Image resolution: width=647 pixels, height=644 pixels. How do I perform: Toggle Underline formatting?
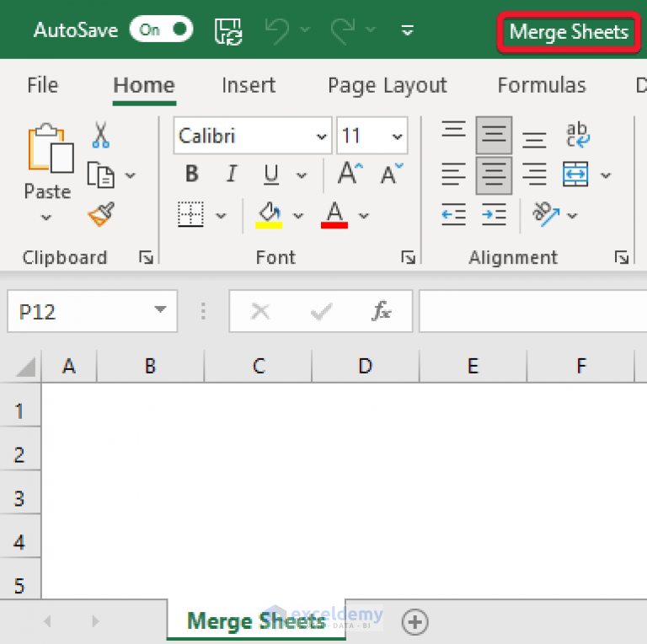pos(271,174)
